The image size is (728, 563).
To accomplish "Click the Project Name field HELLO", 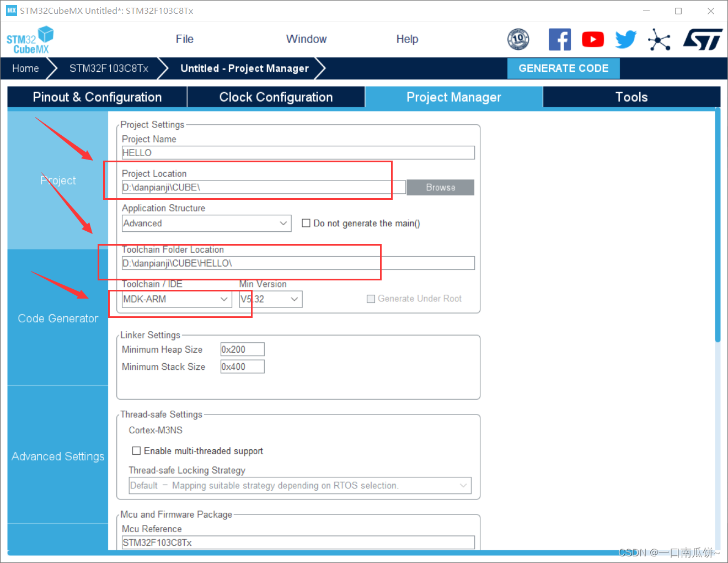I will 298,153.
